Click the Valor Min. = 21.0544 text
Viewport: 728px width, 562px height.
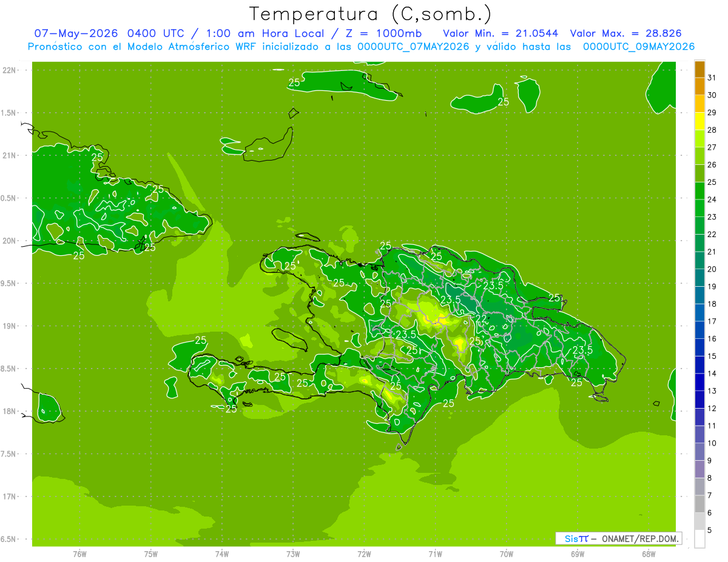tap(500, 33)
